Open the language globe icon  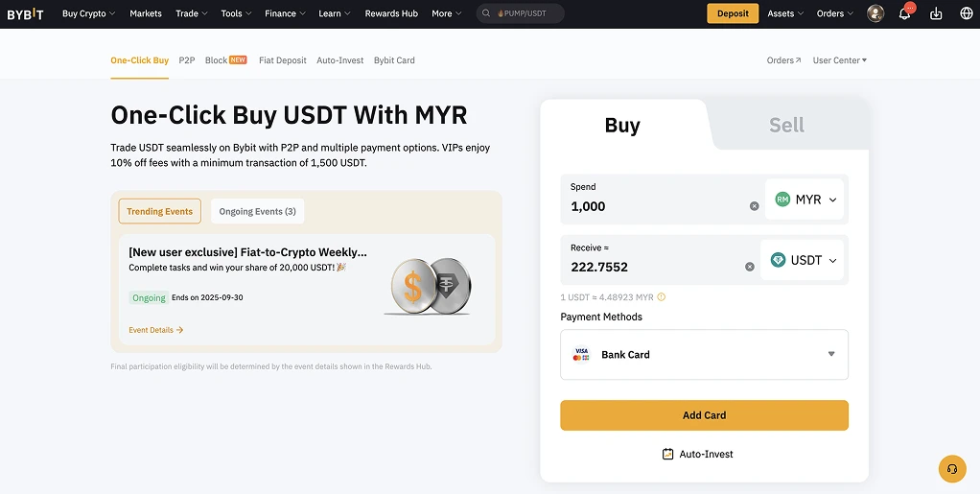pos(967,13)
